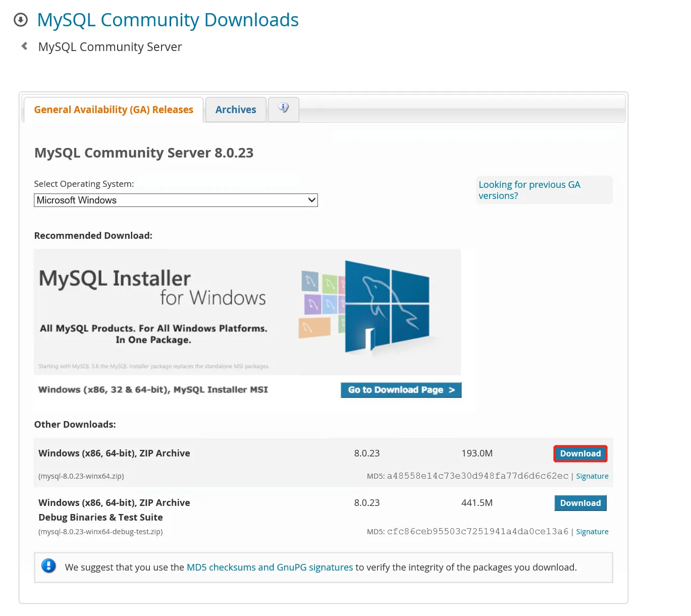Click the MySQL Installer for Windows banner image
The height and width of the screenshot is (616, 691).
coord(151,288)
